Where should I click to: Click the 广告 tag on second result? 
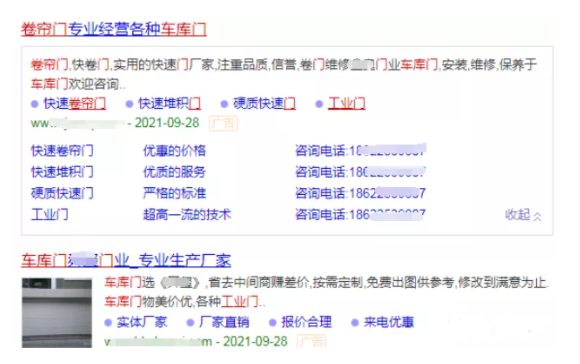point(311,341)
